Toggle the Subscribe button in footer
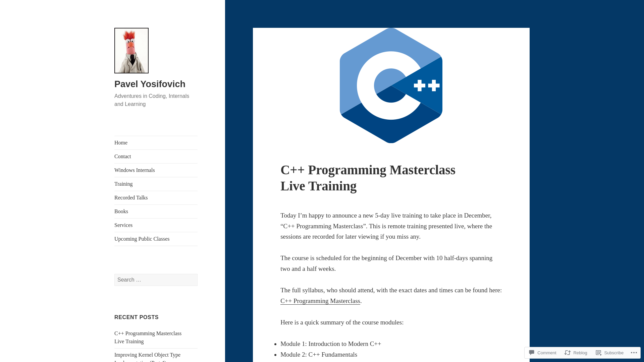 coord(610,352)
